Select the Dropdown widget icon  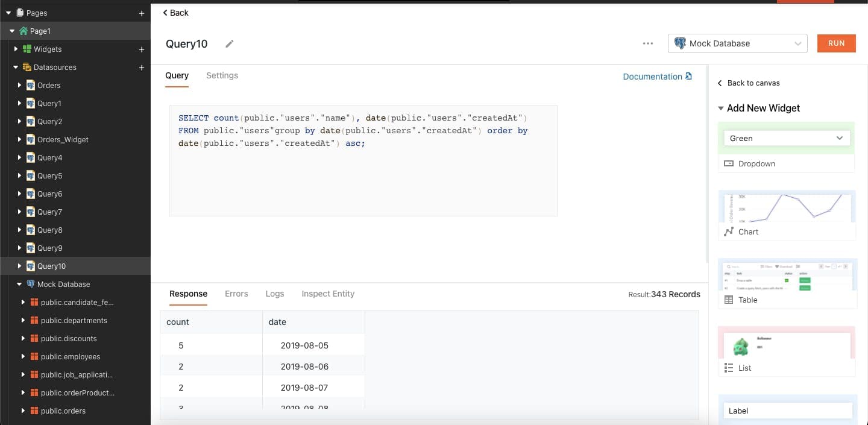(x=729, y=163)
